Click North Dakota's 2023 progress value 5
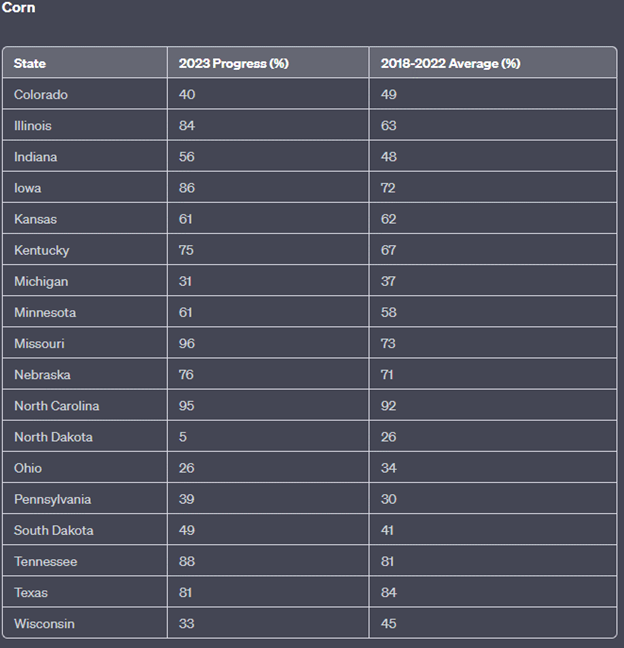The height and width of the screenshot is (648, 624). point(183,437)
